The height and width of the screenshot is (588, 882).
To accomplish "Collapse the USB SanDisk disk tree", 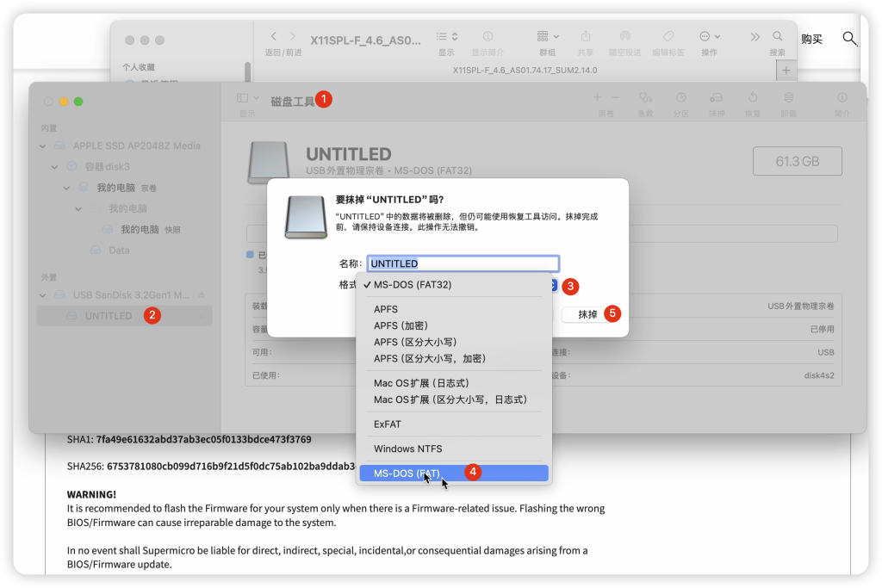I will tap(45, 295).
